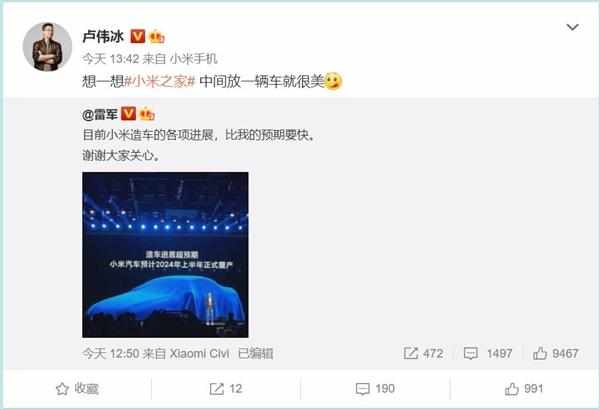Screen dimensions: 600x409
Task: Toggle 收藏 star to favorite this post
Action: [x=77, y=389]
